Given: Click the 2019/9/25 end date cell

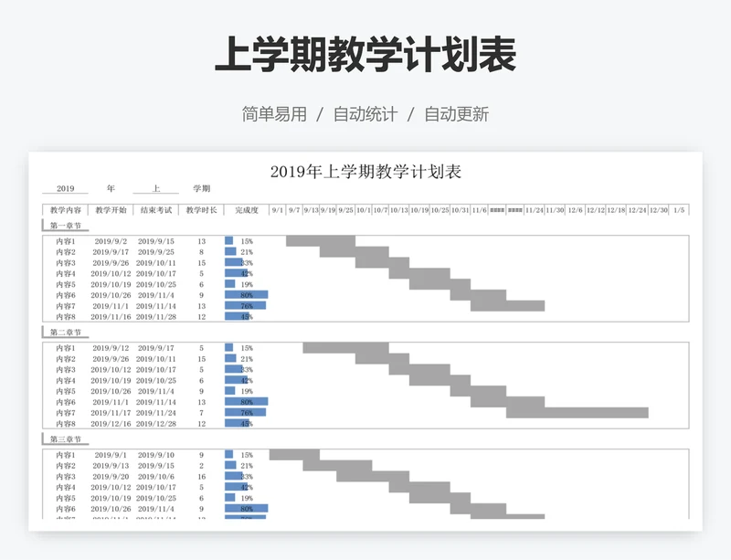Looking at the screenshot, I should [x=155, y=252].
